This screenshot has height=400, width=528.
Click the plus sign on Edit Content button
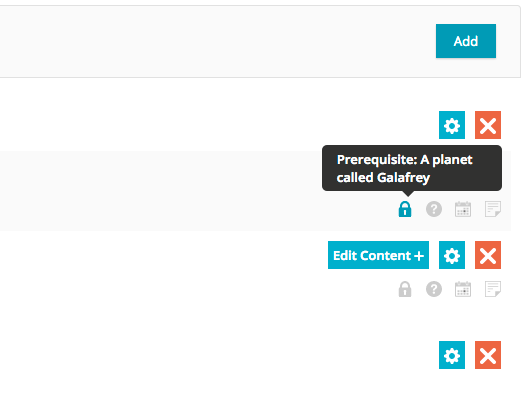419,256
